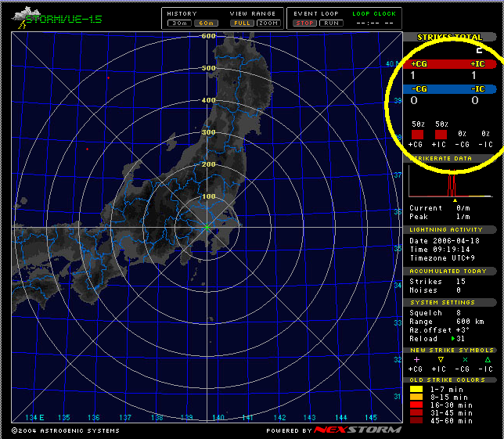Viewport: 504px width, 439px height.
Task: Click the green -CG cross symbol
Action: coord(464,358)
